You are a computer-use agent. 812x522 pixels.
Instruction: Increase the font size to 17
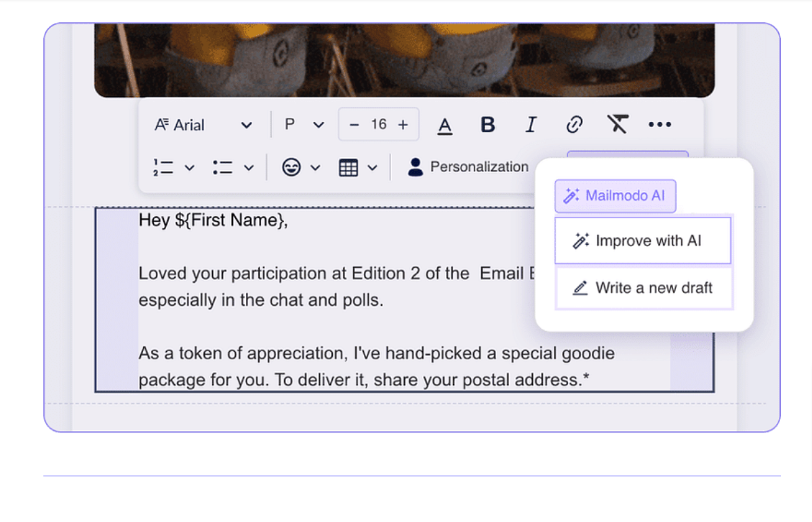click(x=403, y=124)
